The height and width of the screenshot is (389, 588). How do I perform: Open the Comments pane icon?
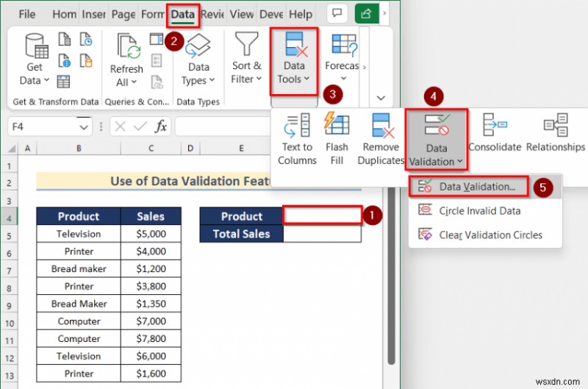(x=337, y=13)
